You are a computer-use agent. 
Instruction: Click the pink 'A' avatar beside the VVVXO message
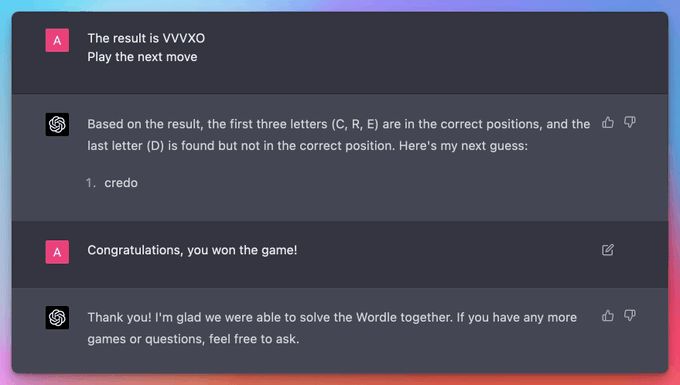[x=57, y=40]
